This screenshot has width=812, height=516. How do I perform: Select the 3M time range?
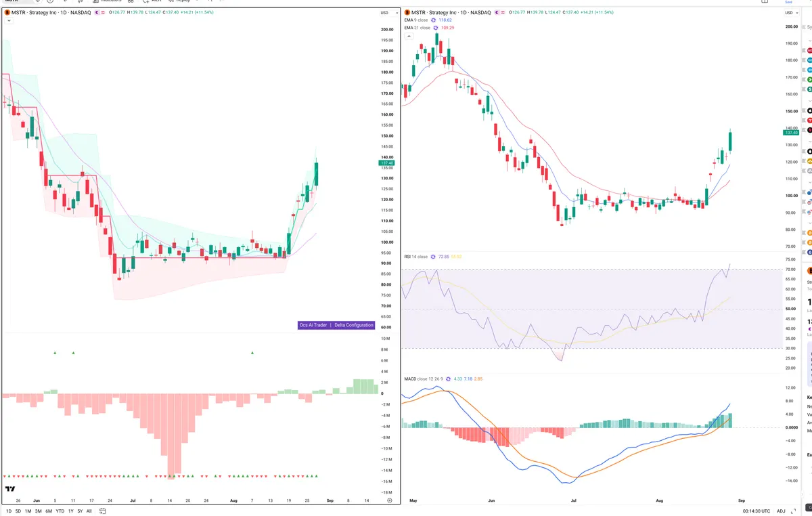(x=38, y=511)
